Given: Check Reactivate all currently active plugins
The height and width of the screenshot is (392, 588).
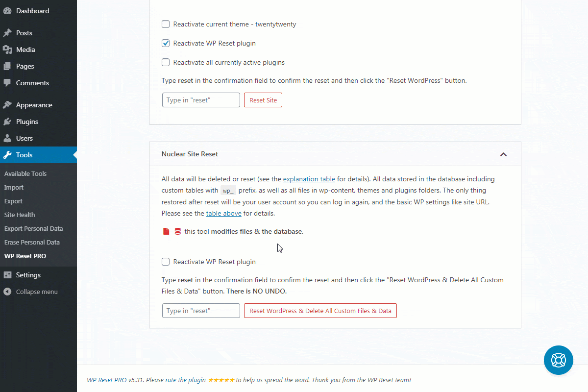Looking at the screenshot, I should [x=166, y=62].
